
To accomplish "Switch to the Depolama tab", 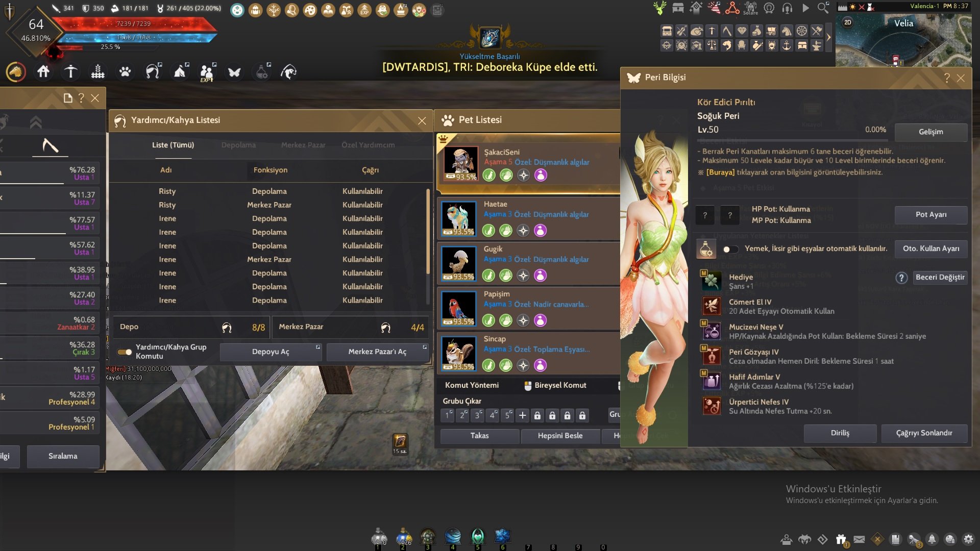I will tap(238, 145).
